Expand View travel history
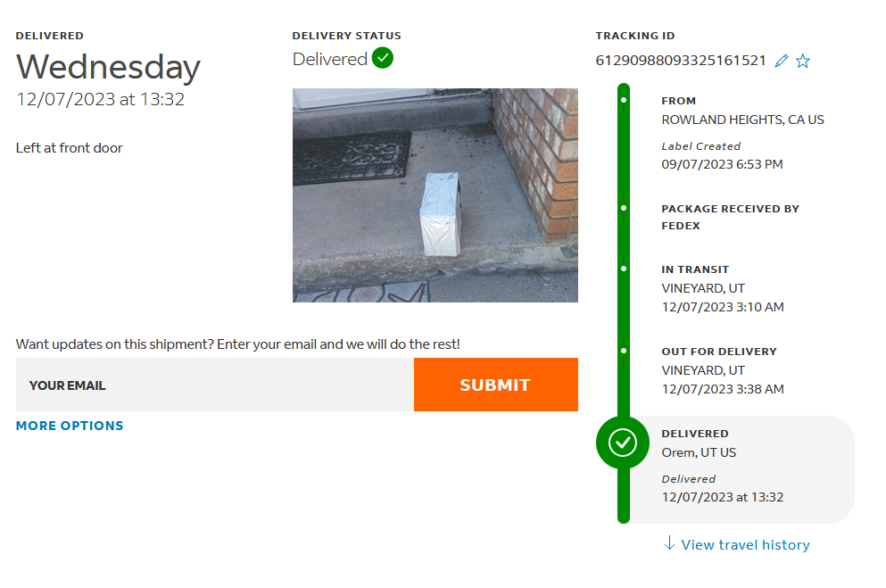Viewport: 886px width, 588px height. click(x=745, y=544)
